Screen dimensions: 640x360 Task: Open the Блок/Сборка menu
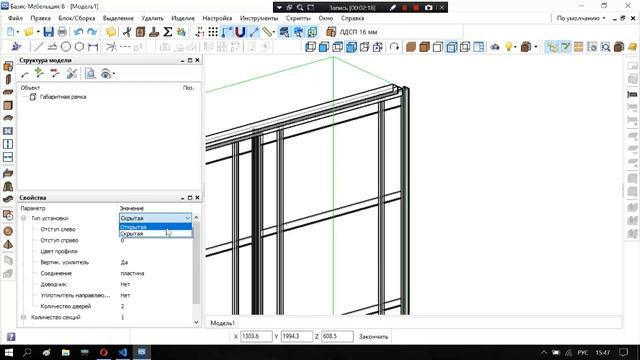tap(77, 18)
